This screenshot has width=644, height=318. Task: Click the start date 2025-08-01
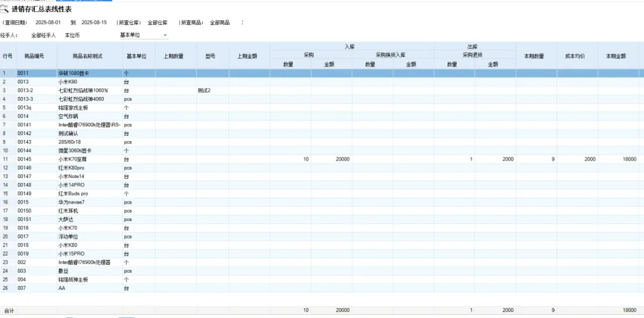tap(48, 23)
